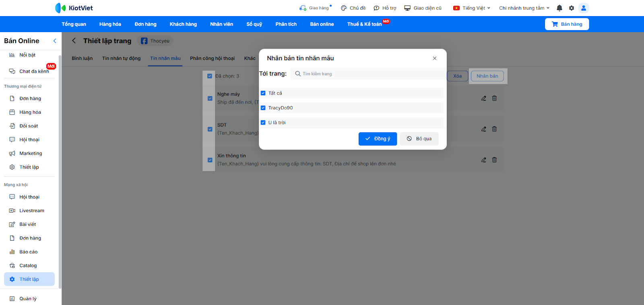Click the Thocyeu Facebook page chip
Viewport: 644px width, 305px height.
pos(155,41)
